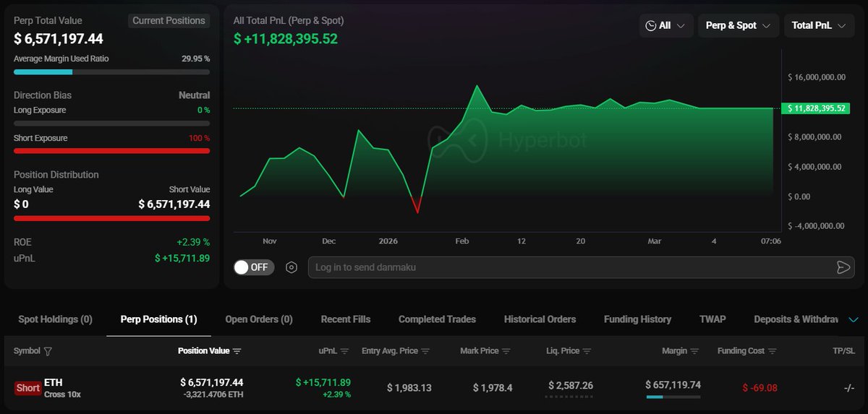Click the Mark Price sort icon
The height and width of the screenshot is (414, 868).
click(506, 351)
